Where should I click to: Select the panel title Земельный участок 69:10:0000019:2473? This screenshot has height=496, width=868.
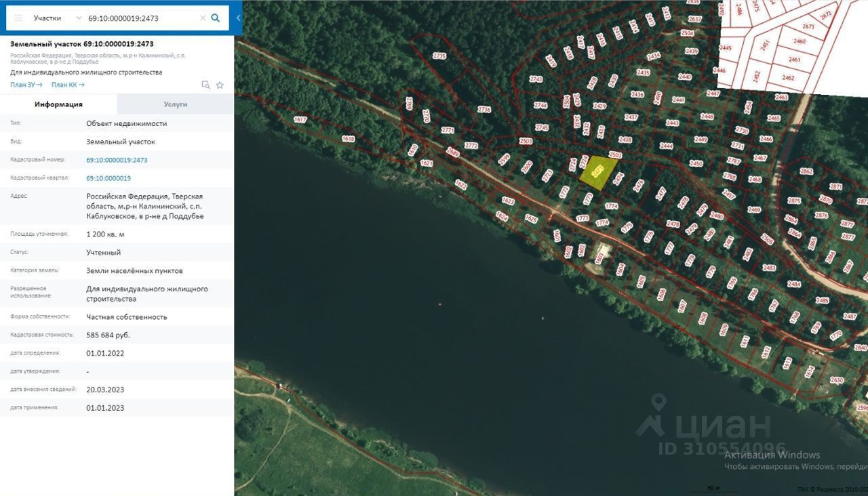click(x=82, y=44)
